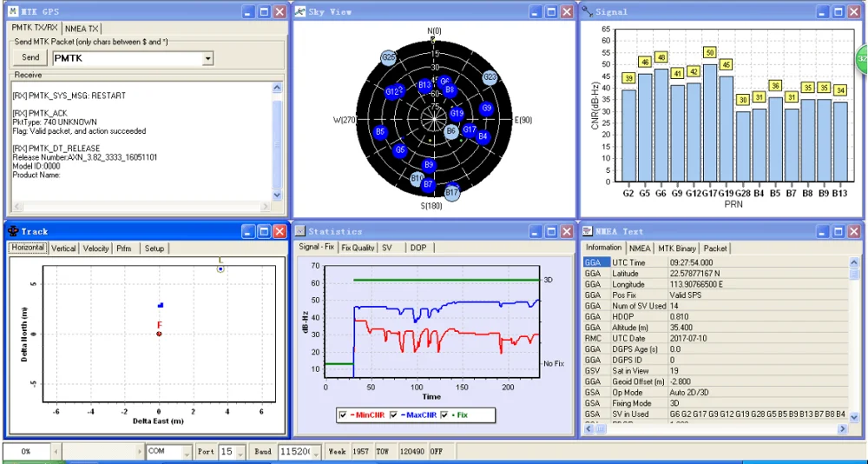Click the L marker in Track plot
Image resolution: width=868 pixels, height=464 pixels.
(220, 268)
